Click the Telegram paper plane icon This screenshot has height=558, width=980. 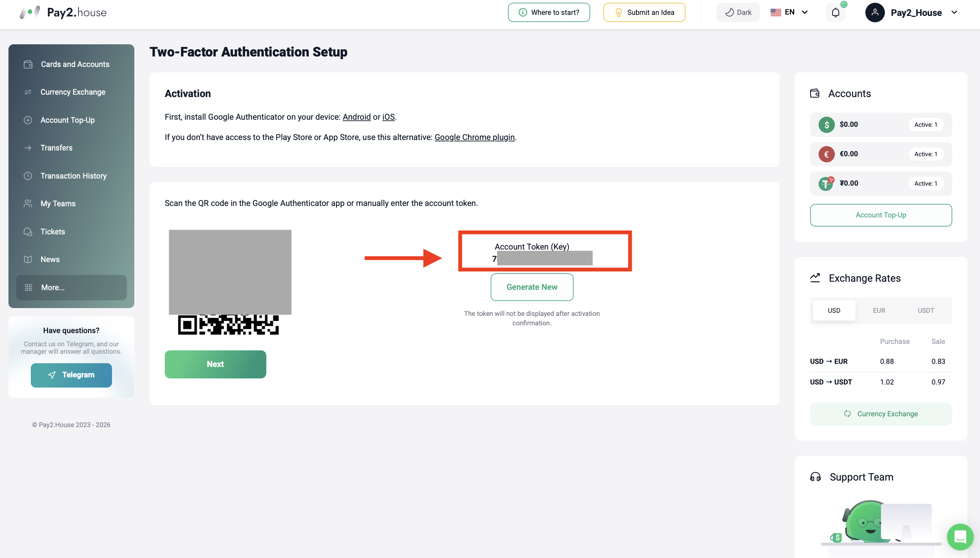pos(52,375)
